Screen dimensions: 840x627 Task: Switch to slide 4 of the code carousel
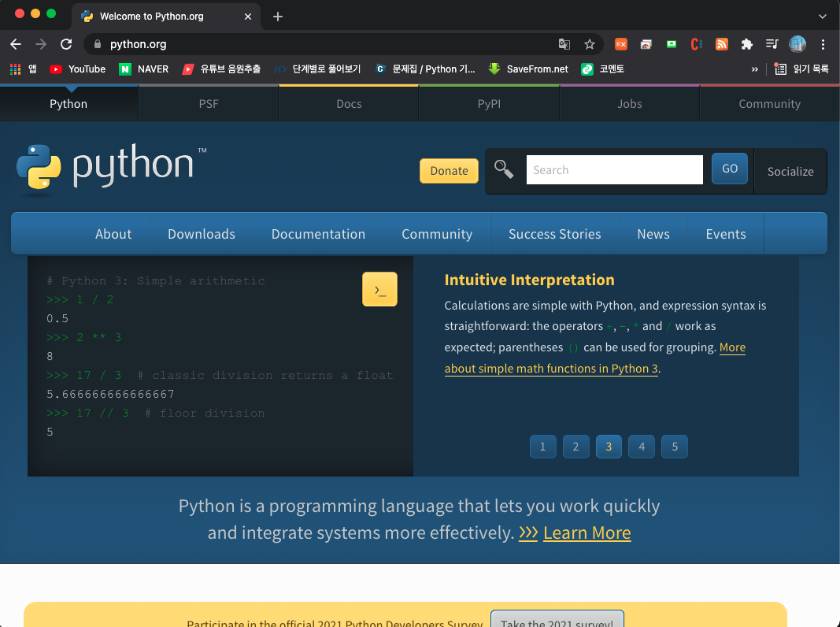click(x=642, y=447)
